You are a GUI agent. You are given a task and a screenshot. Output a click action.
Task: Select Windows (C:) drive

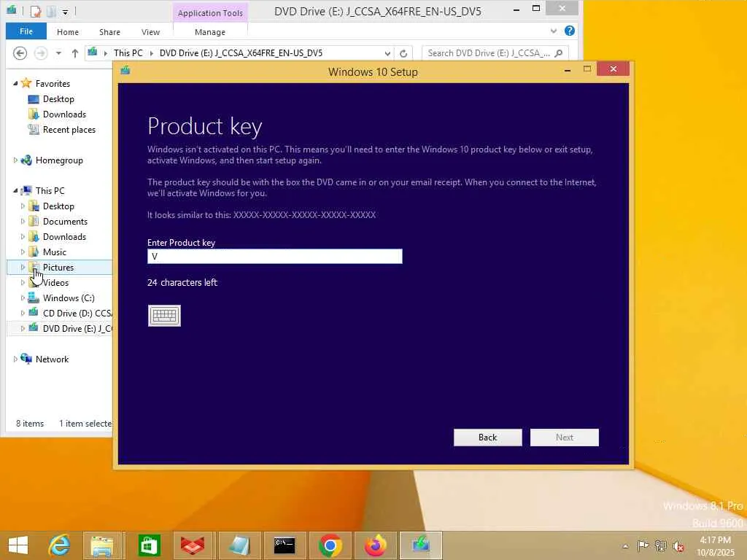[x=69, y=298]
